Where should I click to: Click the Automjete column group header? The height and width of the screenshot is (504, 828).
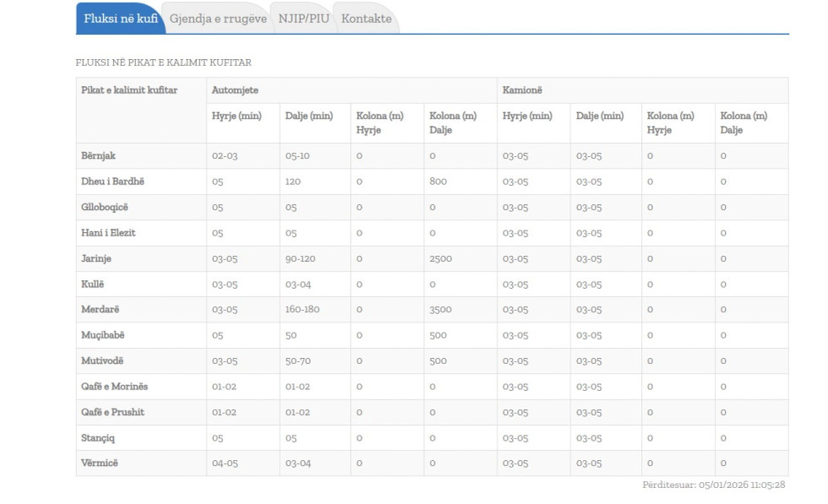pyautogui.click(x=235, y=90)
